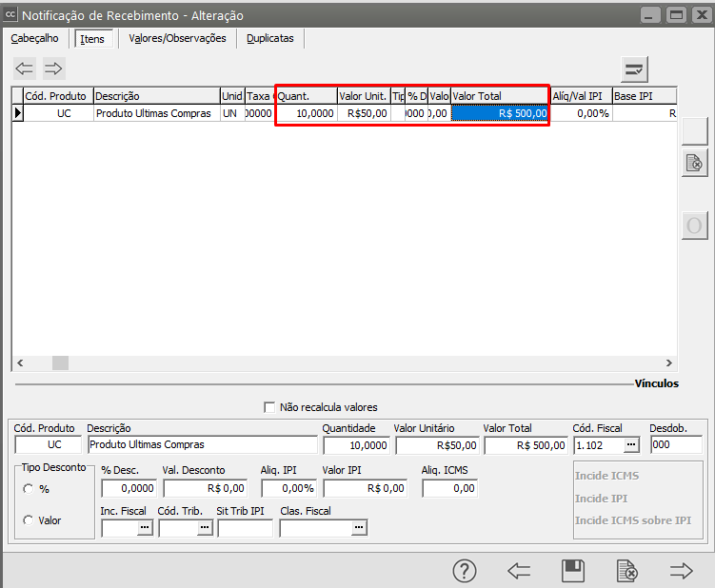The width and height of the screenshot is (715, 588).
Task: Switch to the Cabeçalho tab
Action: [x=34, y=38]
